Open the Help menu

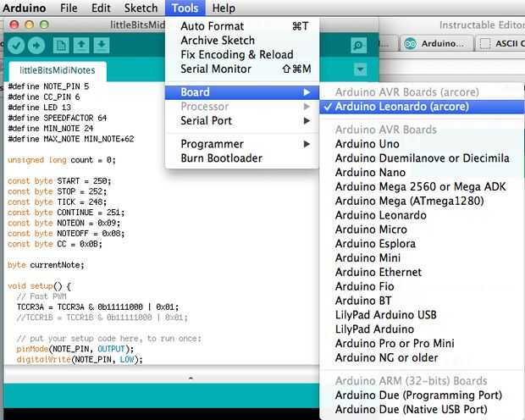click(x=224, y=8)
